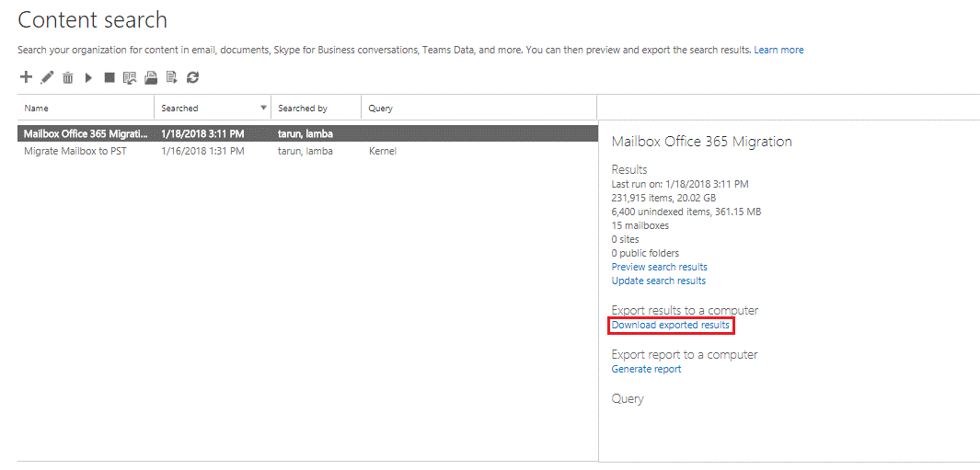Edit the selected search with pencil icon
Screen dimensions: 980x470
point(47,77)
